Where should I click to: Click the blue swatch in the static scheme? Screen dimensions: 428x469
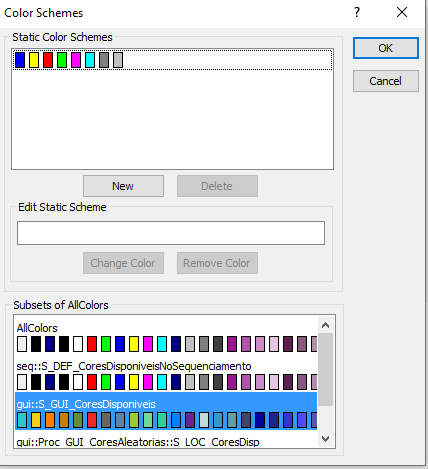[20, 60]
